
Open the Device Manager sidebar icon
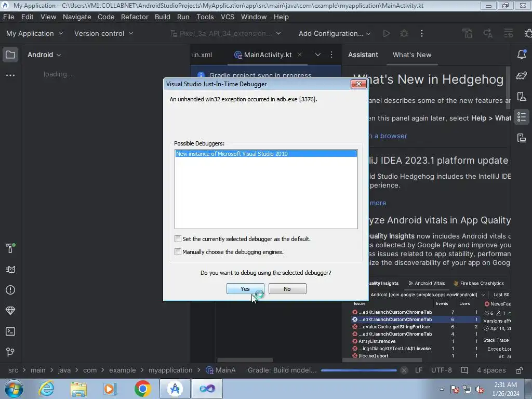click(x=522, y=96)
